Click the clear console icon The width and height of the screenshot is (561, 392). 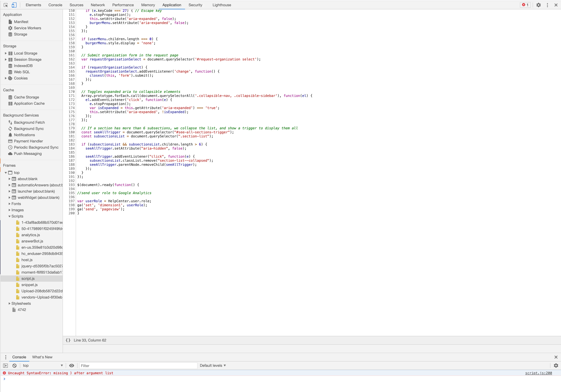(x=14, y=366)
